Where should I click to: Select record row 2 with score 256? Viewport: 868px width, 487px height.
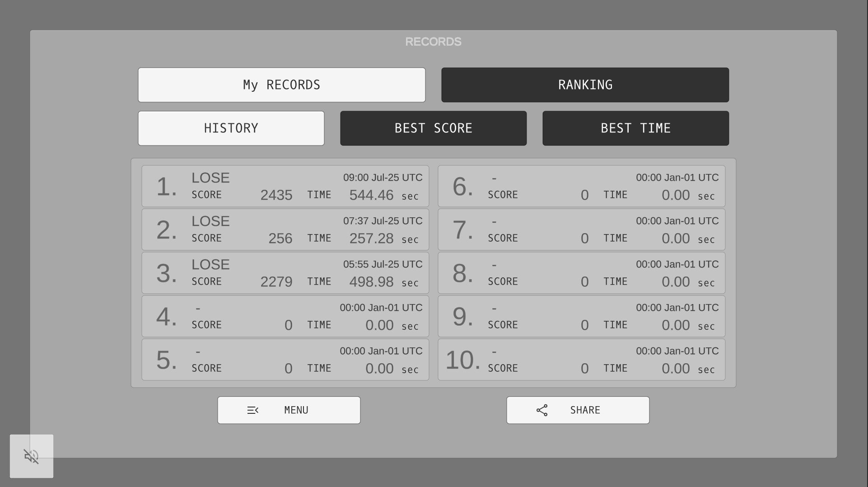(285, 229)
